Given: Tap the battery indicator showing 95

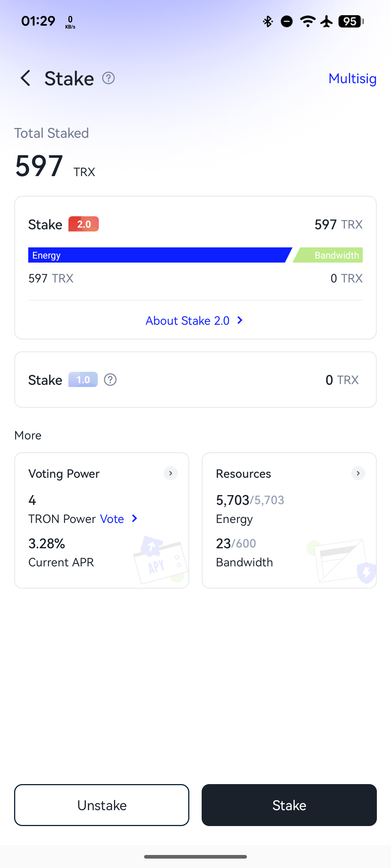Looking at the screenshot, I should point(351,21).
